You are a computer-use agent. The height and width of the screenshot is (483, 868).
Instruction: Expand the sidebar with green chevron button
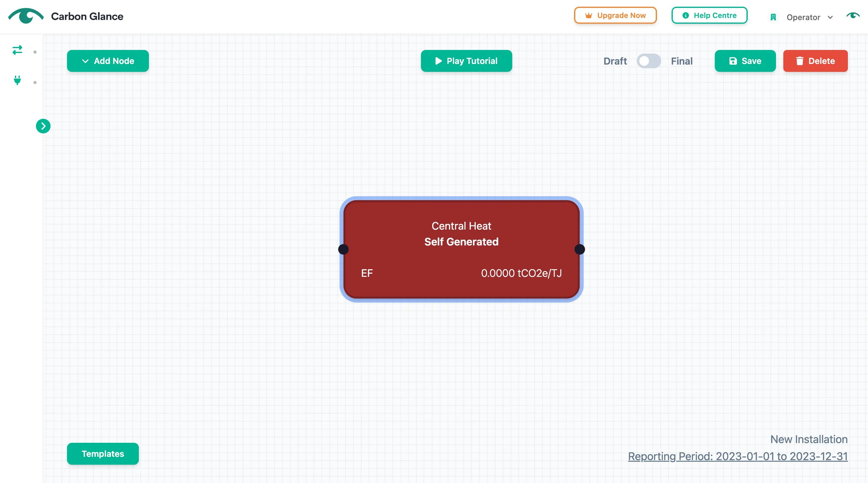[x=43, y=126]
